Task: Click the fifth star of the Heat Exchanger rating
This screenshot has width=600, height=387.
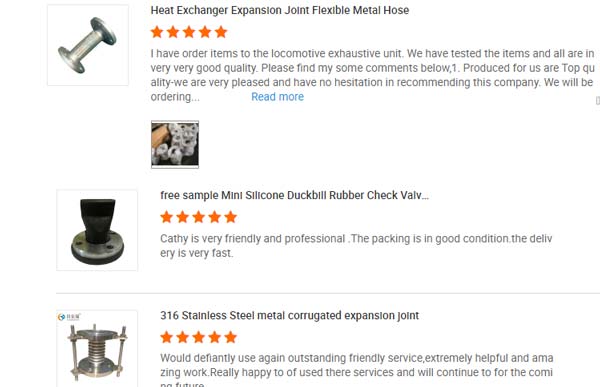Action: pyautogui.click(x=221, y=32)
